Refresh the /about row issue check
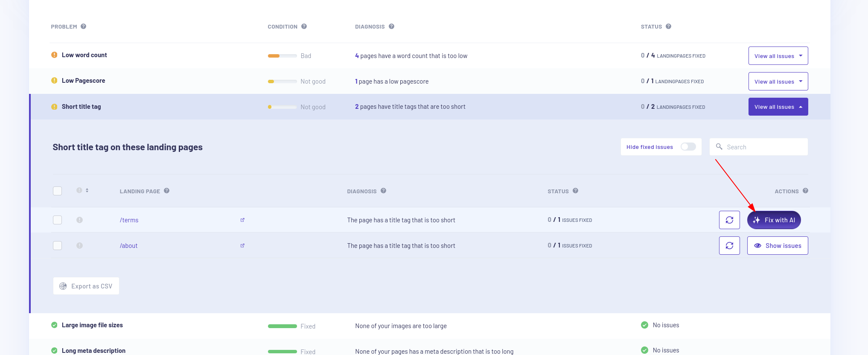Viewport: 868px width, 355px height. pos(729,246)
